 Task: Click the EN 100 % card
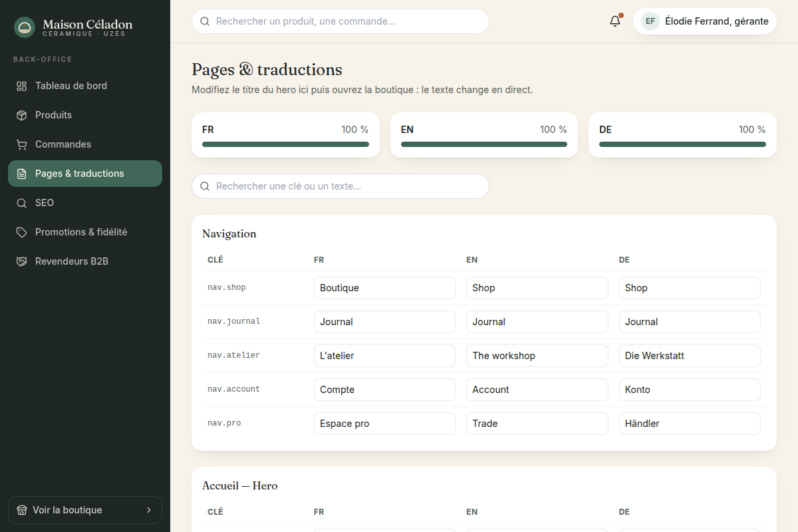[x=484, y=135]
